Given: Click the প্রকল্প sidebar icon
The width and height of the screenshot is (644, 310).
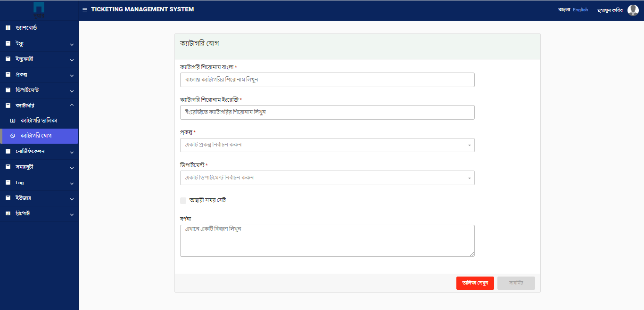Looking at the screenshot, I should (x=8, y=74).
